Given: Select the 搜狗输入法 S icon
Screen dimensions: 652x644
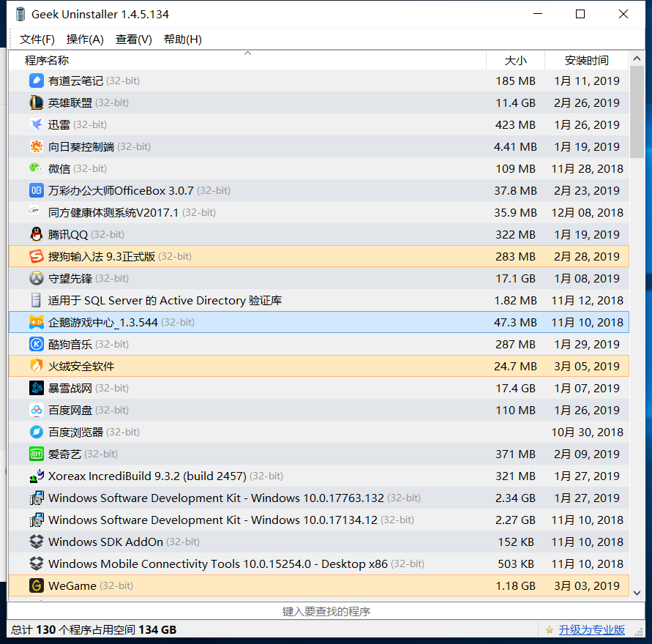Looking at the screenshot, I should pyautogui.click(x=36, y=256).
